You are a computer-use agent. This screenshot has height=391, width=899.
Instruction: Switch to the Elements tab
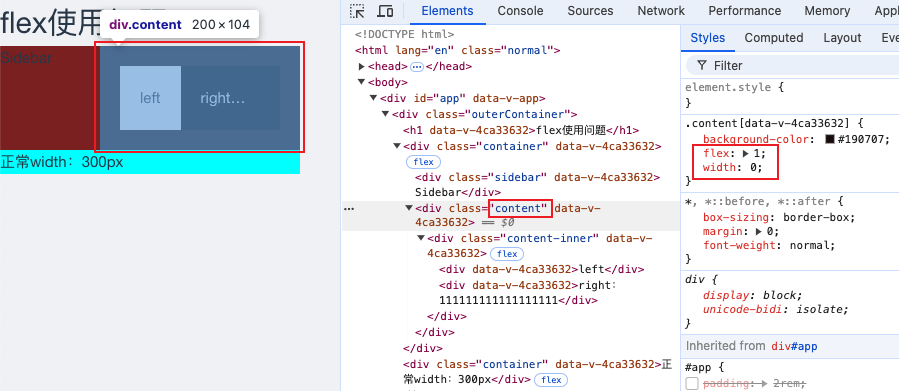447,11
